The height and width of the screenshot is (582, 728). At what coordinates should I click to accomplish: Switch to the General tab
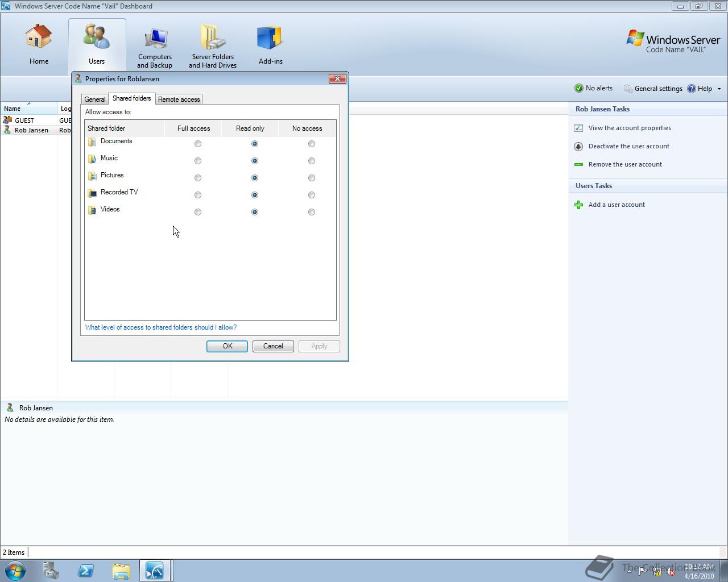pyautogui.click(x=95, y=99)
